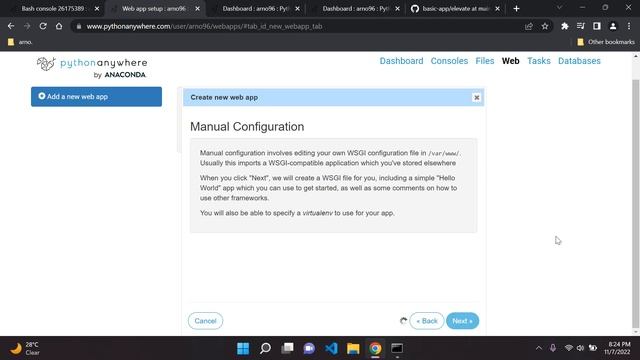640x360 pixels.
Task: Click the microphone tray icon
Action: click(553, 348)
